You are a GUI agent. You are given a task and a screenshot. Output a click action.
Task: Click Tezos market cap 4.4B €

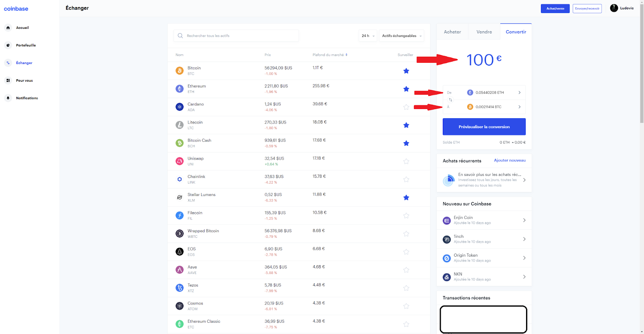pyautogui.click(x=319, y=285)
